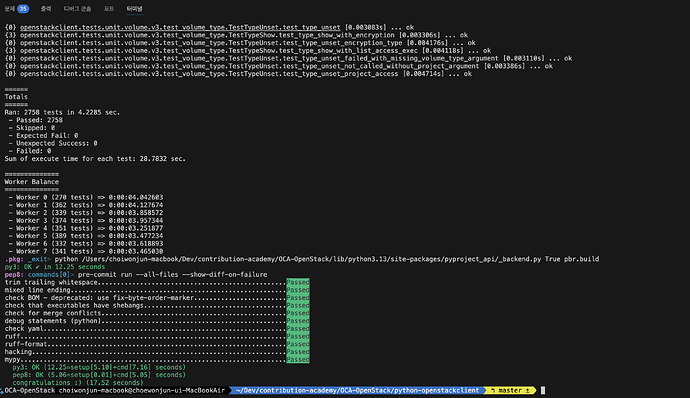The height and width of the screenshot is (398, 690).
Task: Click 'Sum of execute time for each test' line
Action: pos(95,158)
